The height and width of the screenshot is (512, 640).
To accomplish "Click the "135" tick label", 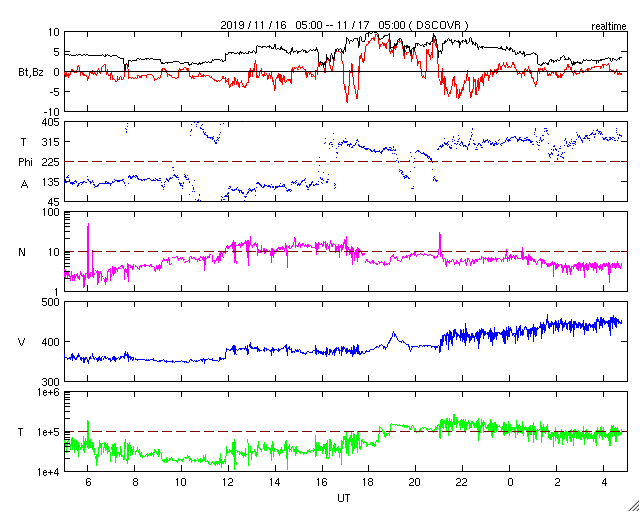I will click(x=51, y=182).
